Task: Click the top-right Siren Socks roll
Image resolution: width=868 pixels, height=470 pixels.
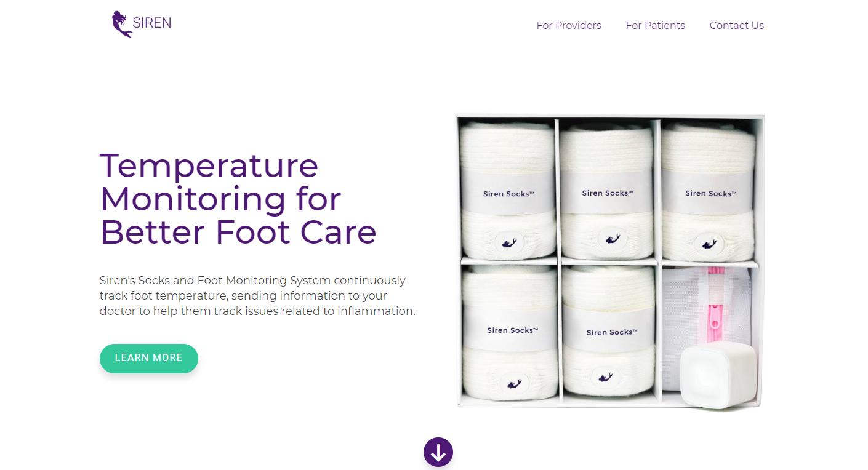Action: [x=708, y=192]
